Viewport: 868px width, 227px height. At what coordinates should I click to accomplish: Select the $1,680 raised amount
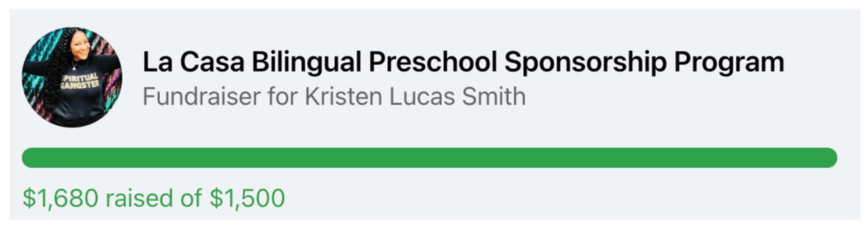(x=61, y=198)
